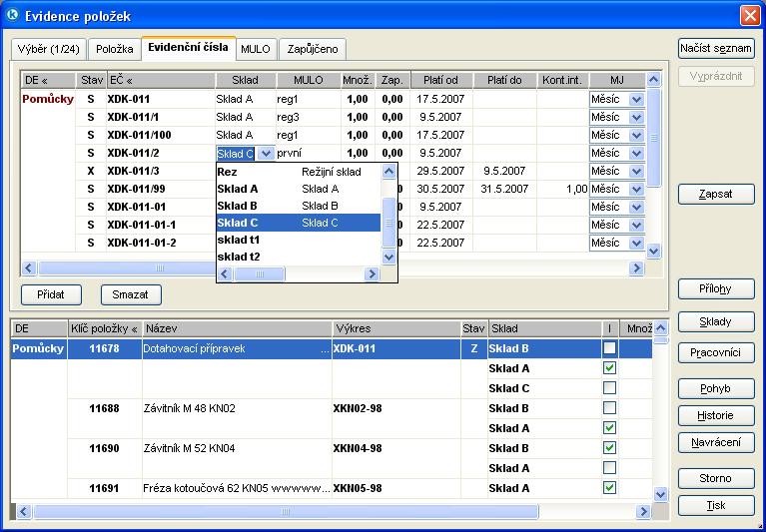This screenshot has height=532, width=766.
Task: Click the Navrácení button
Action: coord(716,442)
